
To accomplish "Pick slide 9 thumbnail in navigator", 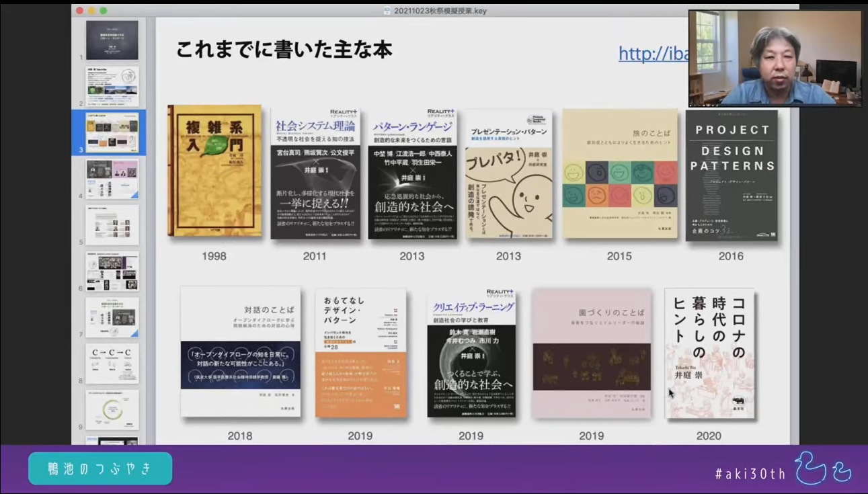I will (112, 410).
